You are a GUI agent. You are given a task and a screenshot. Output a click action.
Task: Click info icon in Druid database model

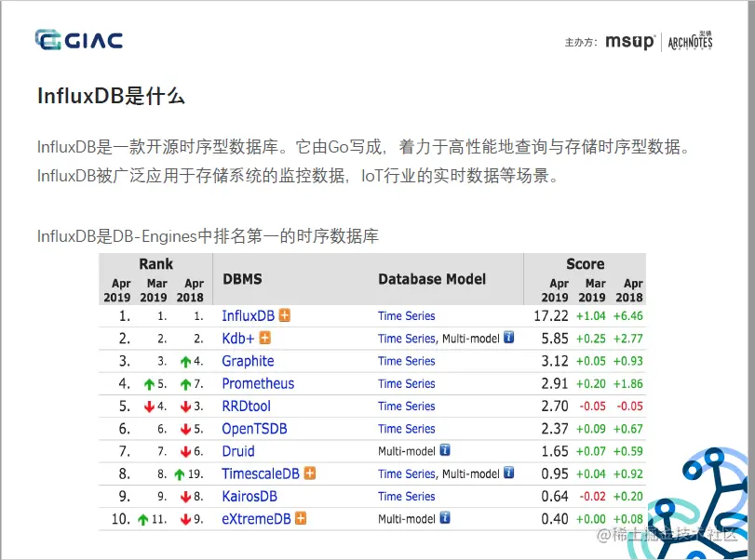[x=445, y=451]
